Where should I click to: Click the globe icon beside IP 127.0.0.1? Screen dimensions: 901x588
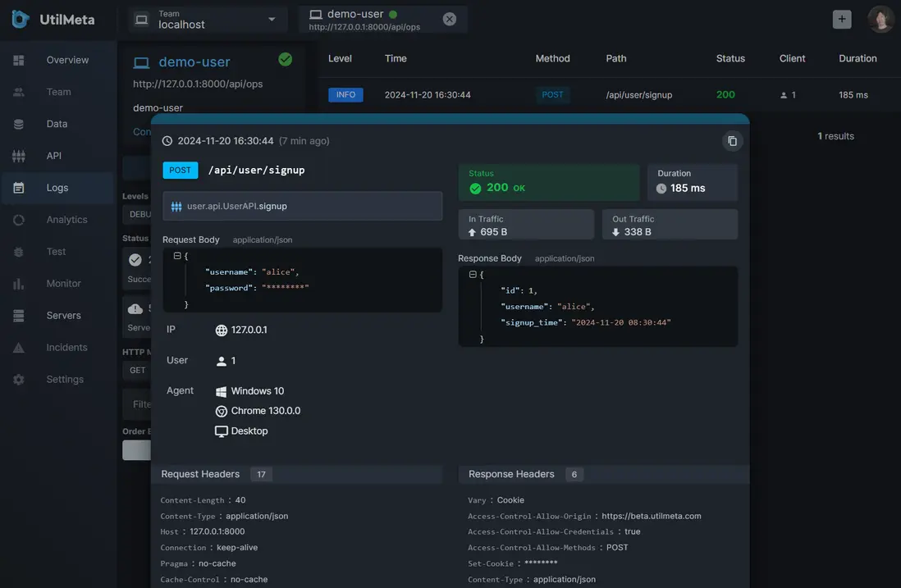pos(222,330)
